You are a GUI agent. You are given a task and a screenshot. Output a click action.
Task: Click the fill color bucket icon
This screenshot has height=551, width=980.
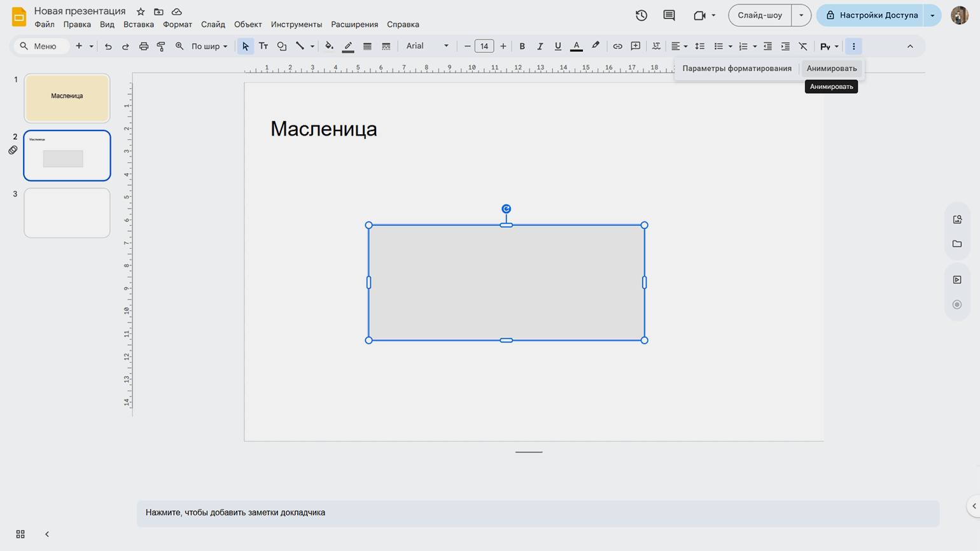click(329, 46)
